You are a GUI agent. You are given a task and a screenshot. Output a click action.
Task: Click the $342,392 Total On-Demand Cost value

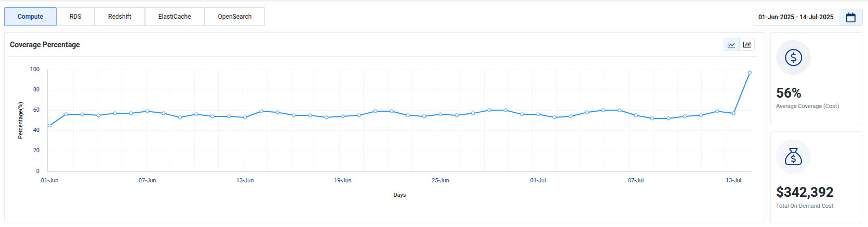tap(805, 192)
